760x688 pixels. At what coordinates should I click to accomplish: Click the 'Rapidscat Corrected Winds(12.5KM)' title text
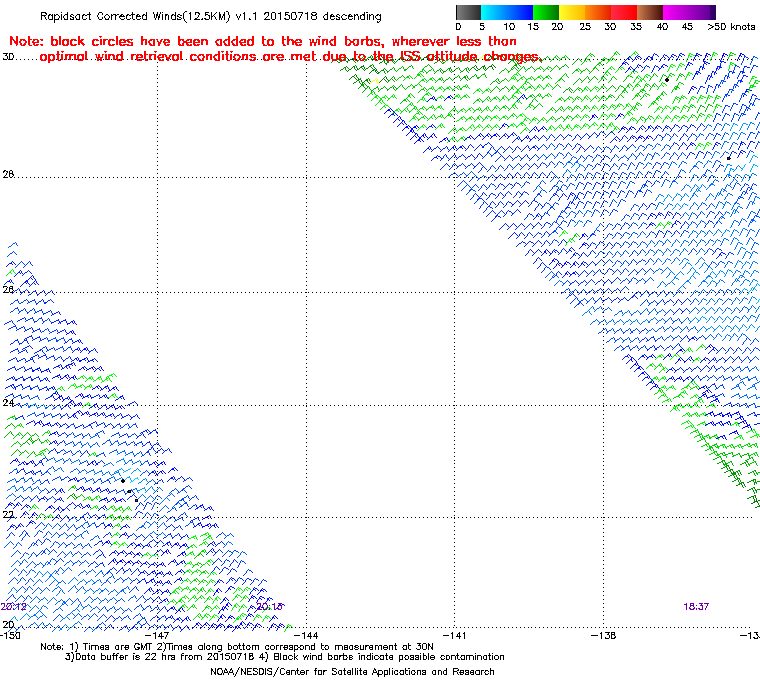coord(136,16)
